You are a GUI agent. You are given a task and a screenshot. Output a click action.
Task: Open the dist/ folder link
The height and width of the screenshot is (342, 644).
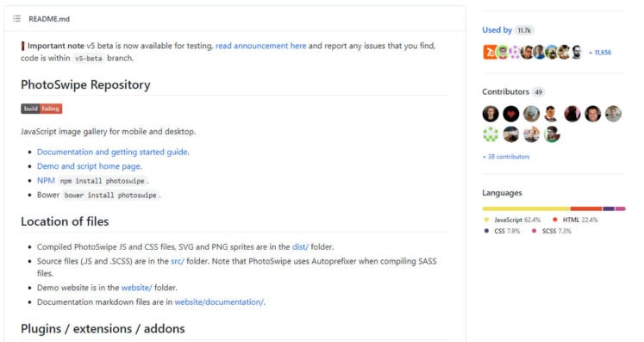[x=300, y=246]
